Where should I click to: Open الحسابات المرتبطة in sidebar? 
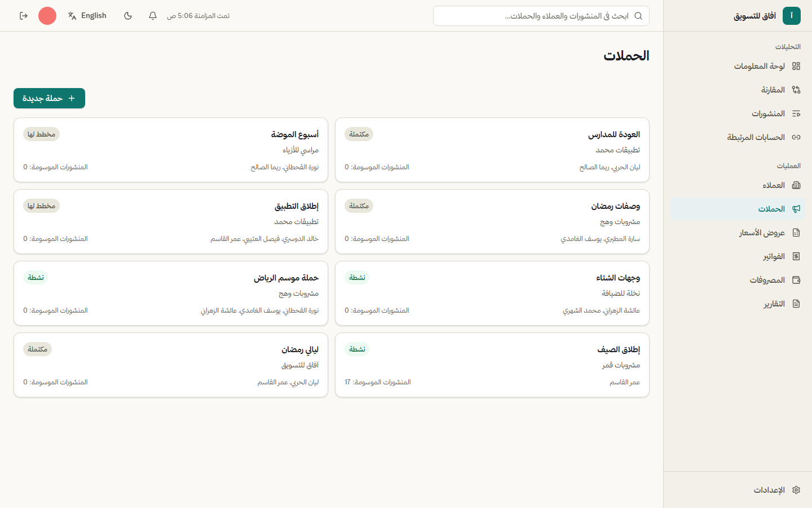tap(738, 137)
